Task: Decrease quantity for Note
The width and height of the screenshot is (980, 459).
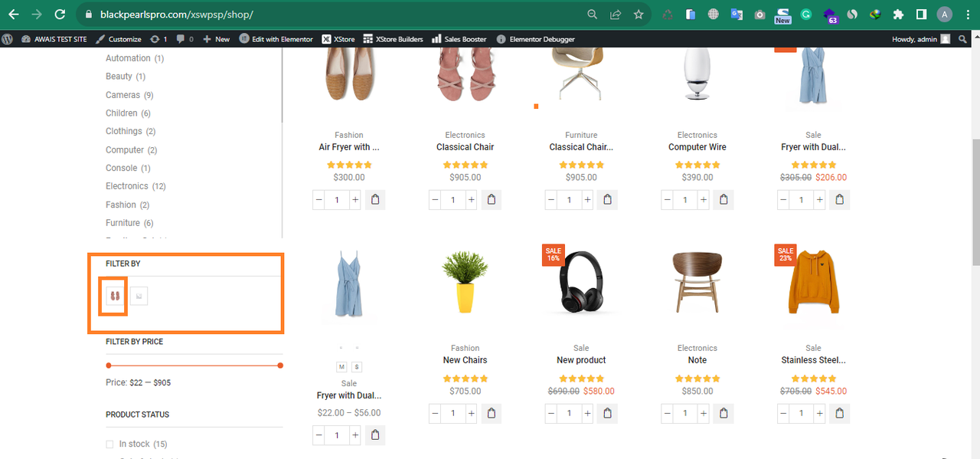Action: [x=668, y=414]
